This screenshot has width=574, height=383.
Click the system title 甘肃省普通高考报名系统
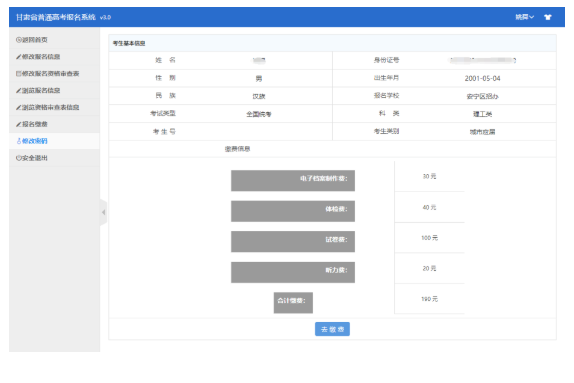click(x=56, y=17)
